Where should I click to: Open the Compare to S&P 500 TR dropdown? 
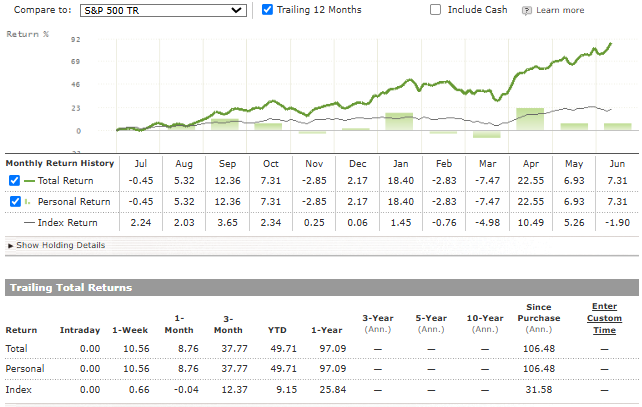[x=163, y=10]
